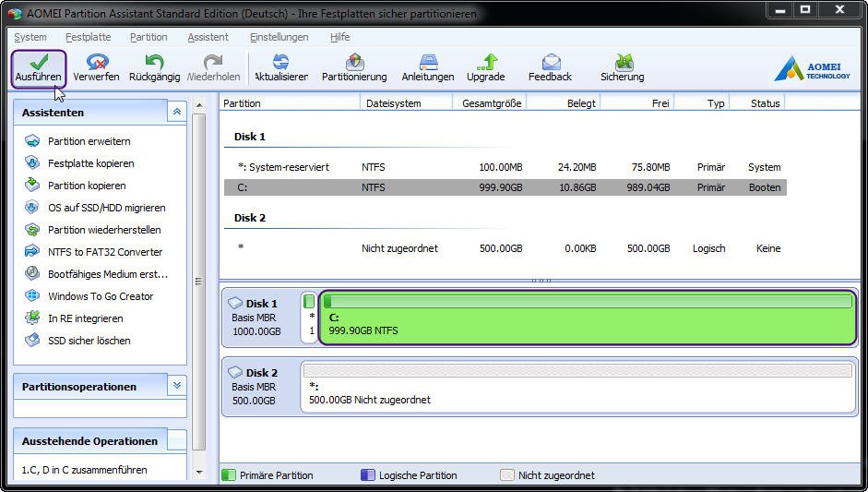Click the Primäre Partition green legend swatch

(x=229, y=475)
